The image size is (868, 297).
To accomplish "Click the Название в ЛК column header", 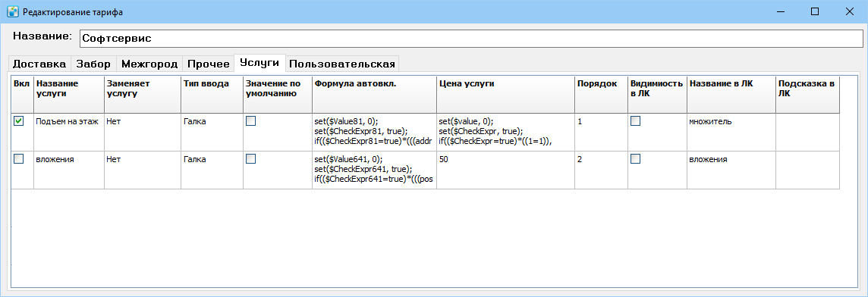I will click(x=731, y=94).
